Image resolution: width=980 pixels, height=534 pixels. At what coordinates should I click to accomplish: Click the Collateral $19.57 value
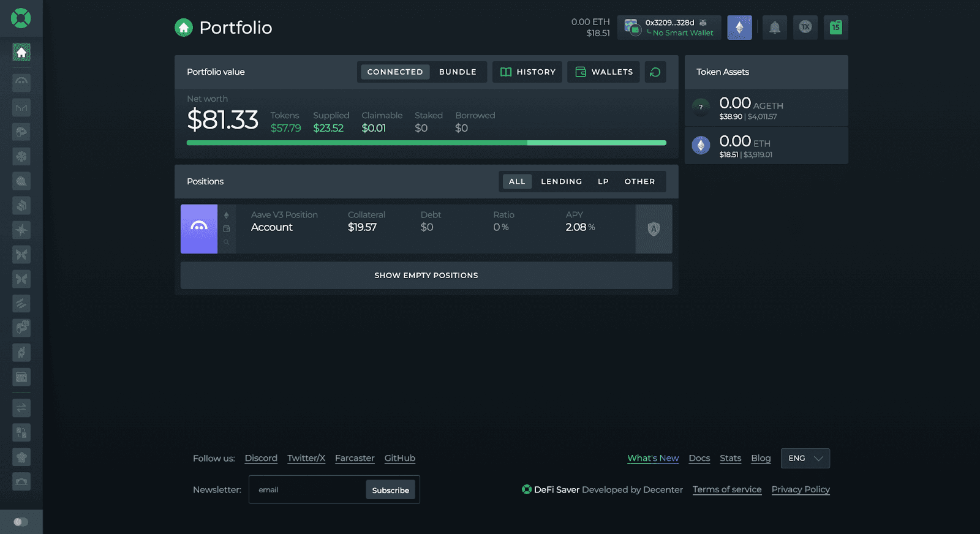(x=362, y=227)
